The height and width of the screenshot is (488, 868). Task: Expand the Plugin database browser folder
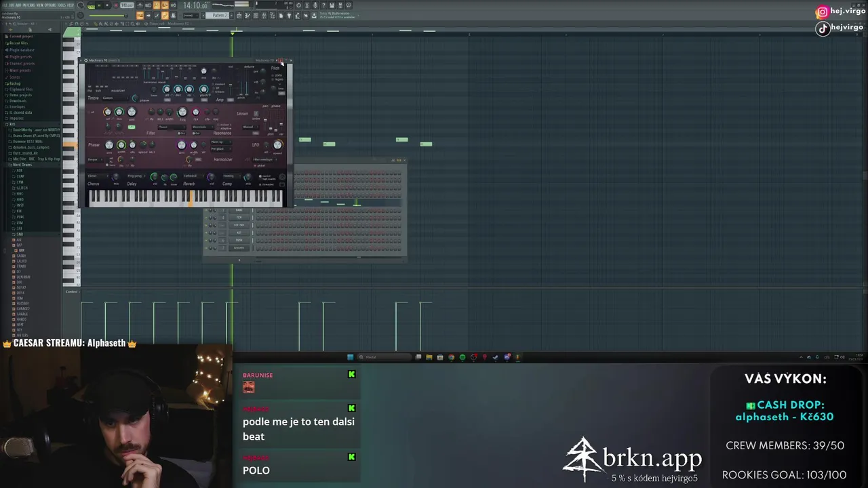click(x=21, y=50)
